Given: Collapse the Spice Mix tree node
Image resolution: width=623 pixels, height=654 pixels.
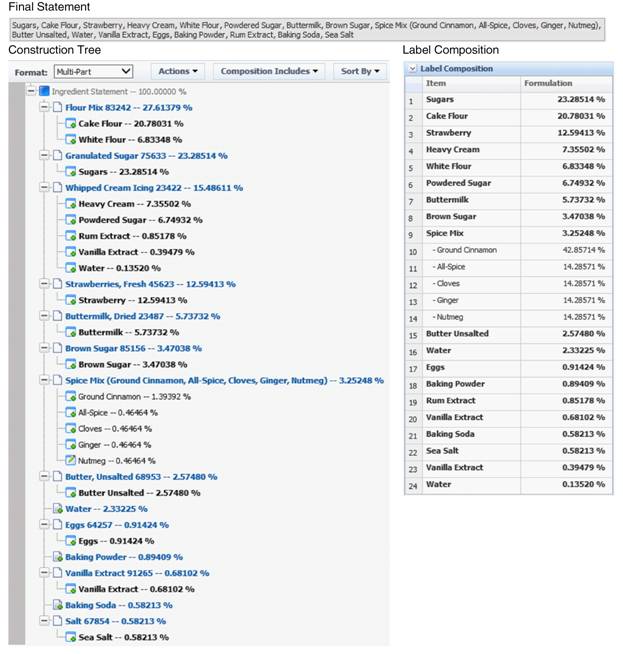Looking at the screenshot, I should coord(44,380).
